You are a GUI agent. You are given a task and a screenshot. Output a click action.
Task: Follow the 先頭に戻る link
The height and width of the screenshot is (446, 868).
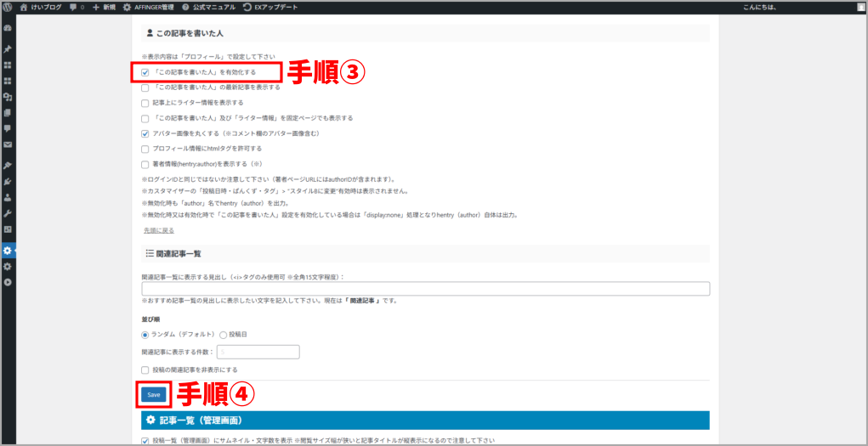point(159,230)
